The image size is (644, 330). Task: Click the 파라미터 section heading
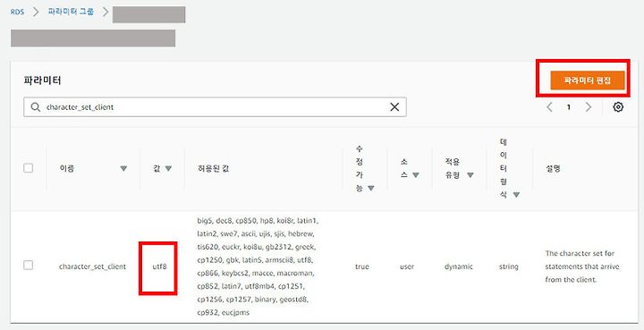(x=42, y=80)
